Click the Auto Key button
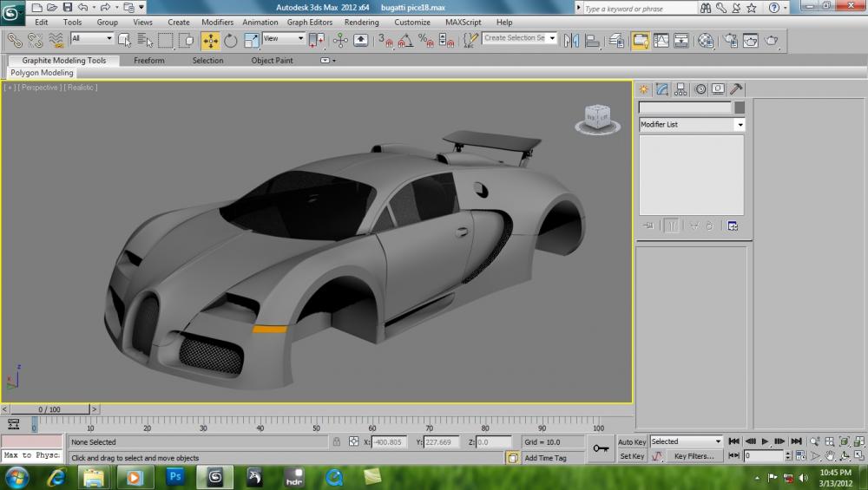868x490 pixels. (x=632, y=442)
